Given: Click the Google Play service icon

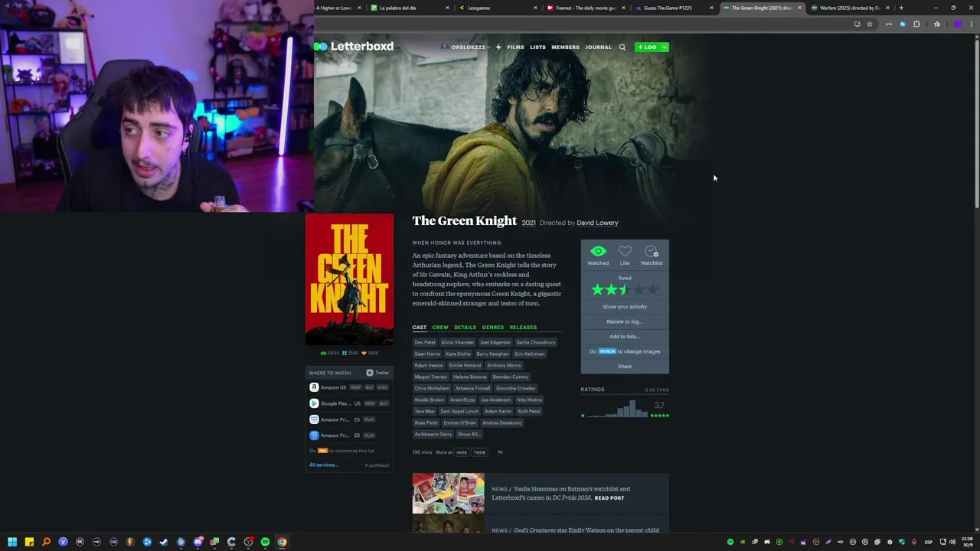Looking at the screenshot, I should pos(314,403).
